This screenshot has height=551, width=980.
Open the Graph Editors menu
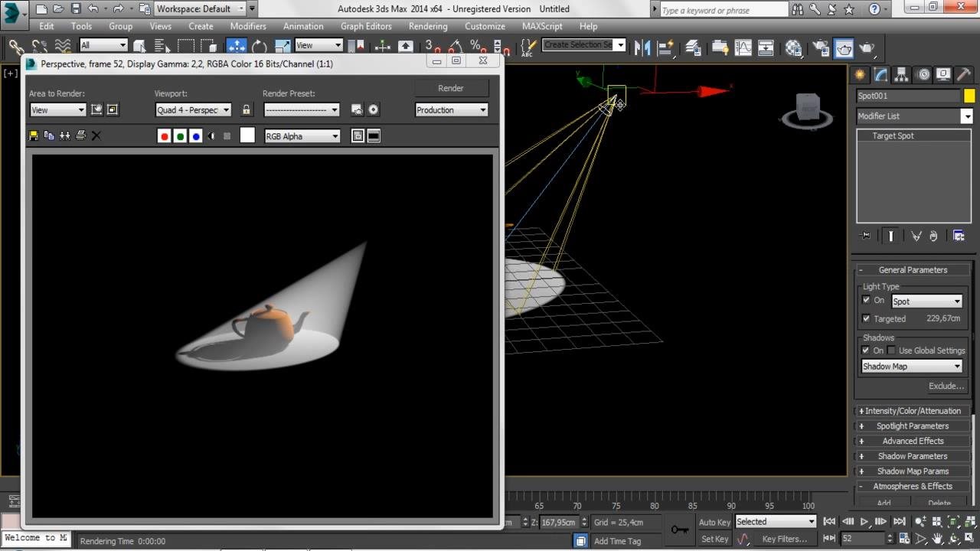point(366,26)
